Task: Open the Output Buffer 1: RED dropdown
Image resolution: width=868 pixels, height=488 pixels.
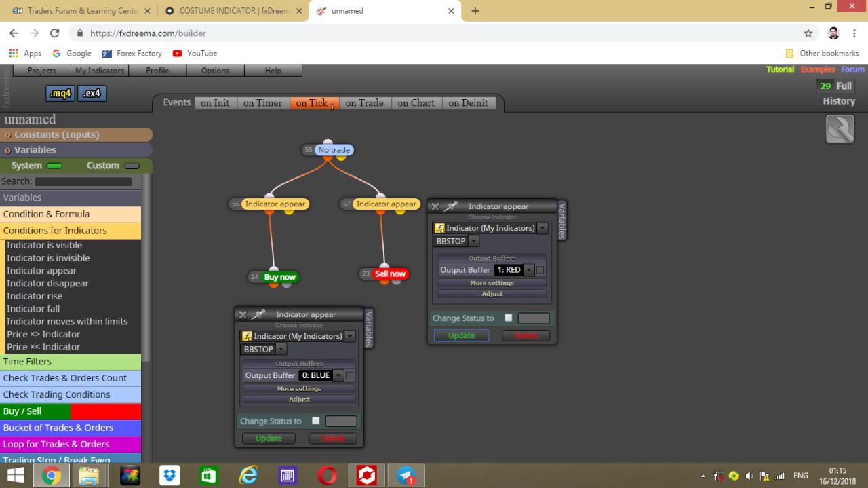Action: coord(513,270)
